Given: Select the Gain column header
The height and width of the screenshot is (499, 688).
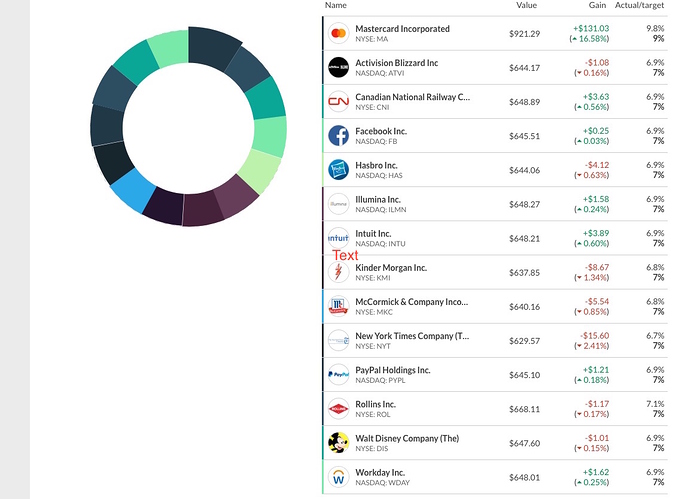Looking at the screenshot, I should (x=597, y=5).
